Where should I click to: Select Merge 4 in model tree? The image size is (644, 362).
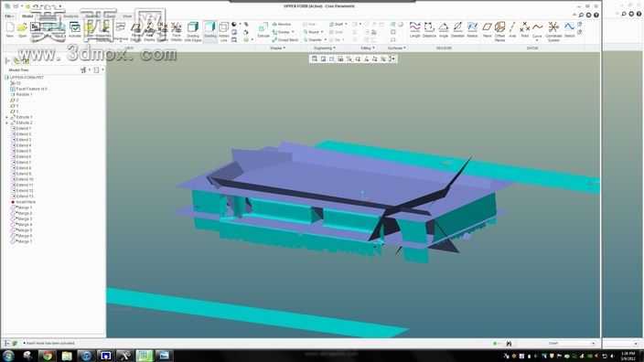point(24,225)
